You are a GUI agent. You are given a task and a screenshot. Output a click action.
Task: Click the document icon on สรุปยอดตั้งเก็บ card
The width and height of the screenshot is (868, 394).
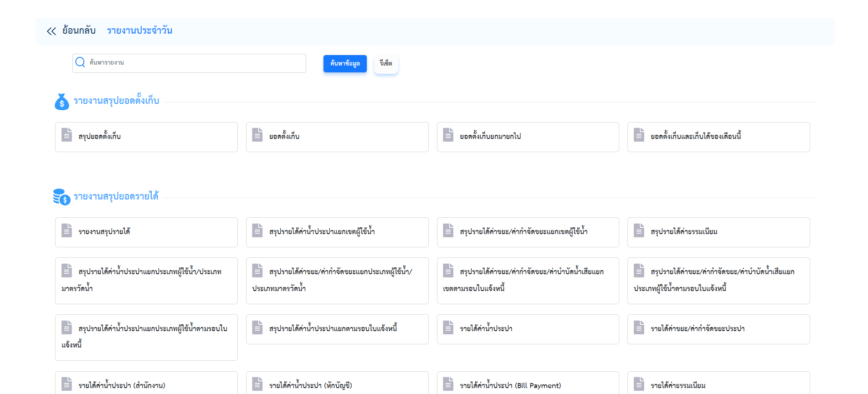click(67, 135)
